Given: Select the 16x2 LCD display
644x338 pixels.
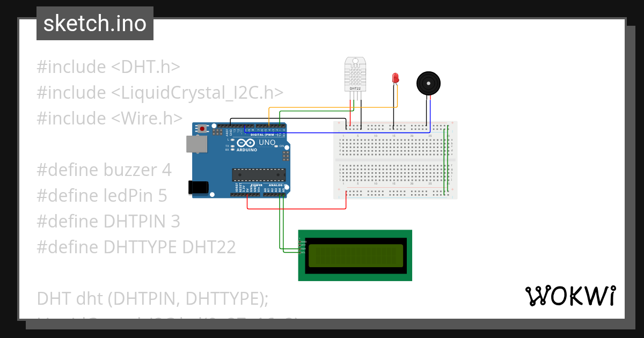Looking at the screenshot, I should pyautogui.click(x=355, y=255).
